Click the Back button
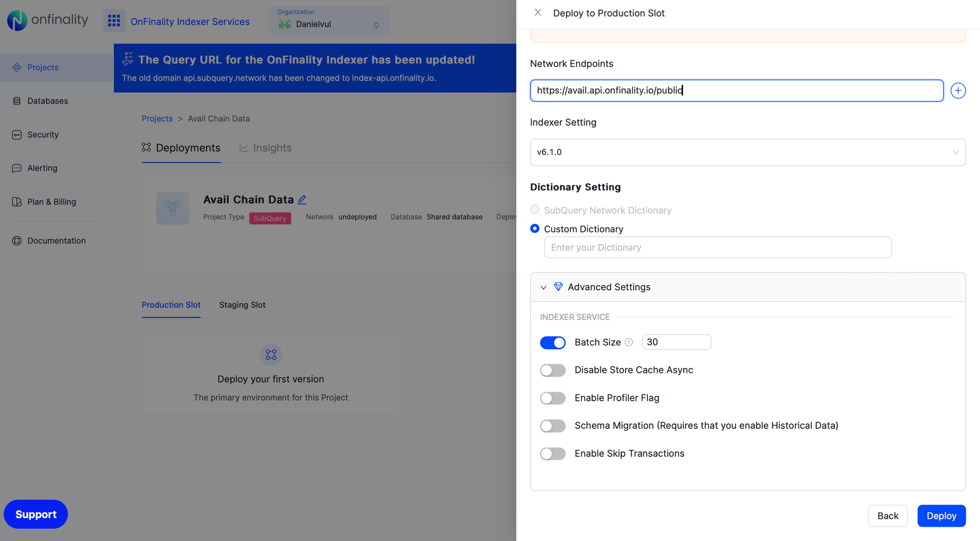The image size is (980, 541). click(x=887, y=516)
